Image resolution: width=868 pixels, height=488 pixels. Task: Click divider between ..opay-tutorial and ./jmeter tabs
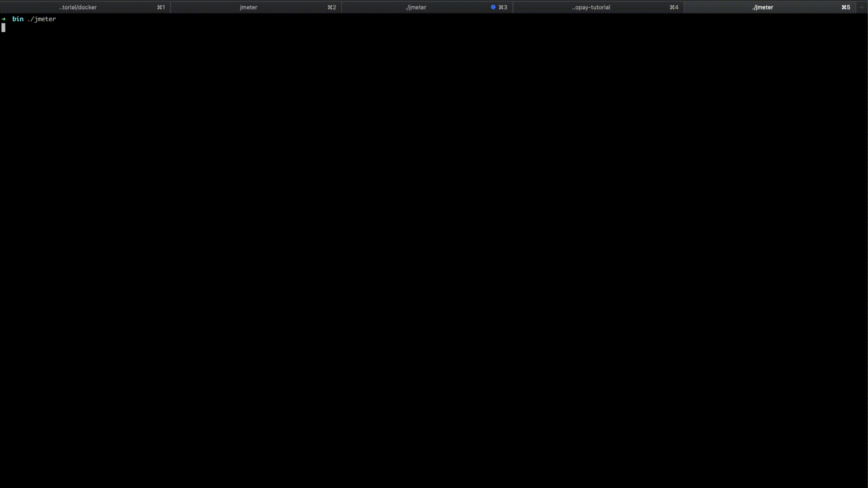pyautogui.click(x=684, y=7)
